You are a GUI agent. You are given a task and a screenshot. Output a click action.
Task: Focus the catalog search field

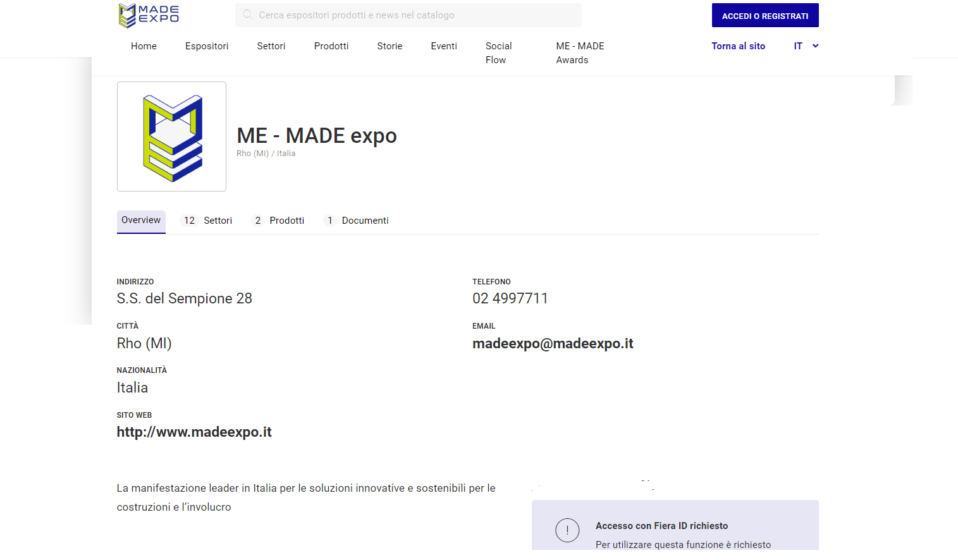(x=408, y=15)
